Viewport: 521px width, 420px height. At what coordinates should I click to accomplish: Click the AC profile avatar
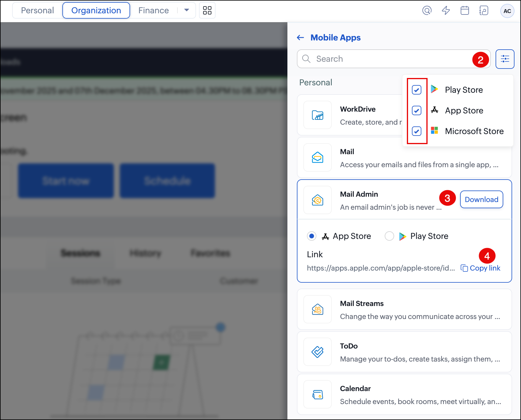pos(507,11)
